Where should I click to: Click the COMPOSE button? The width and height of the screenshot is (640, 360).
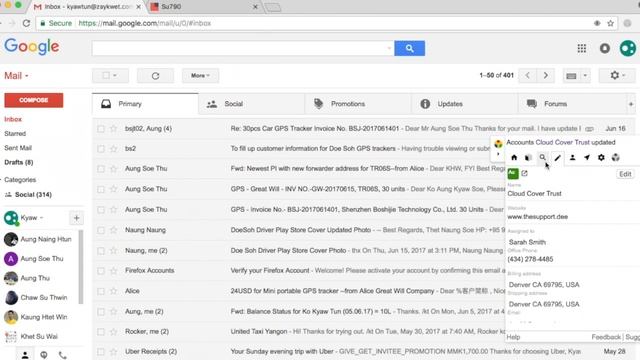pos(34,100)
